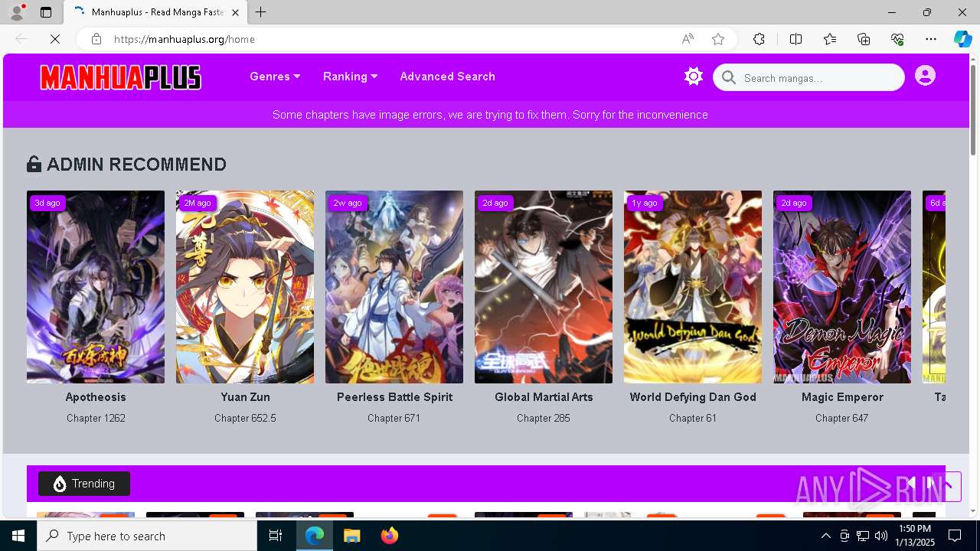The image size is (980, 551).
Task: Click Peerless Battle Spirit title link
Action: coord(394,397)
